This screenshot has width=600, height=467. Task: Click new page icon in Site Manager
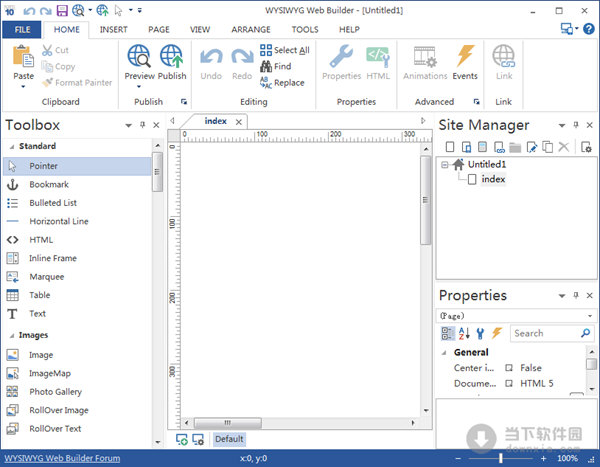click(x=450, y=147)
